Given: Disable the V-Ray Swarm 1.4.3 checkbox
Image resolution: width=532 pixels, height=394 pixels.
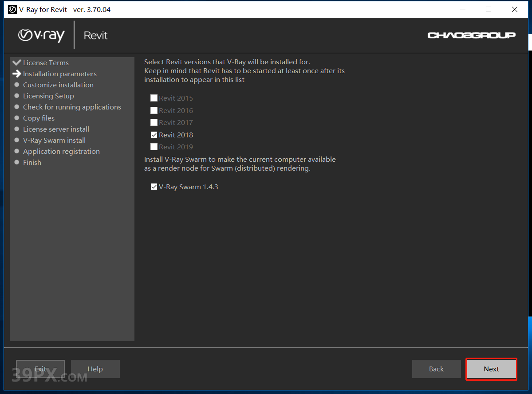Looking at the screenshot, I should (x=154, y=187).
